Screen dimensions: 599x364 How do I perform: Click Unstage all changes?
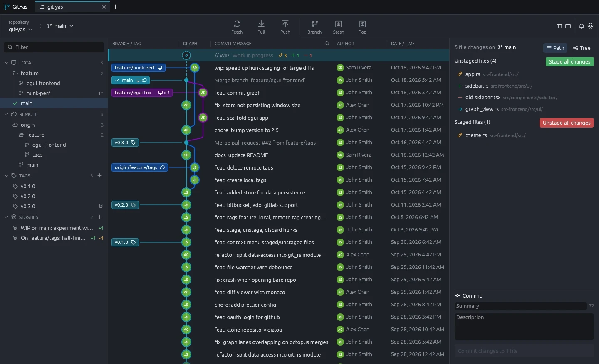567,123
